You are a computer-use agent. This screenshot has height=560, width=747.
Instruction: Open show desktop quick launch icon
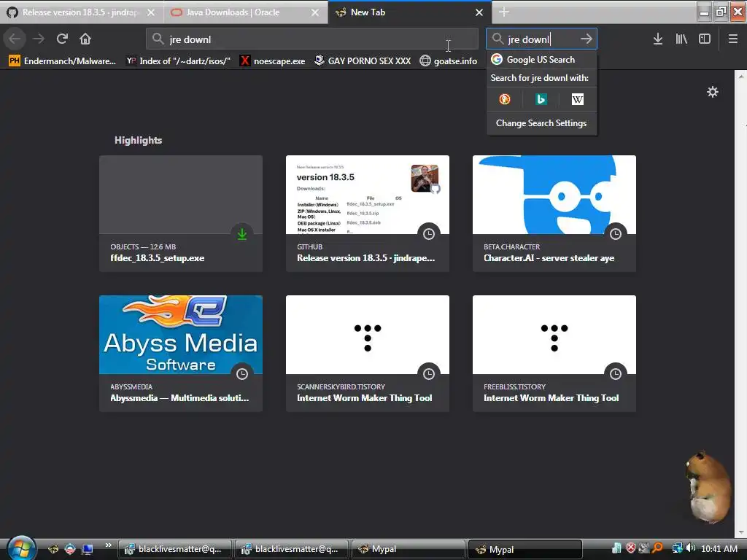[x=88, y=549]
